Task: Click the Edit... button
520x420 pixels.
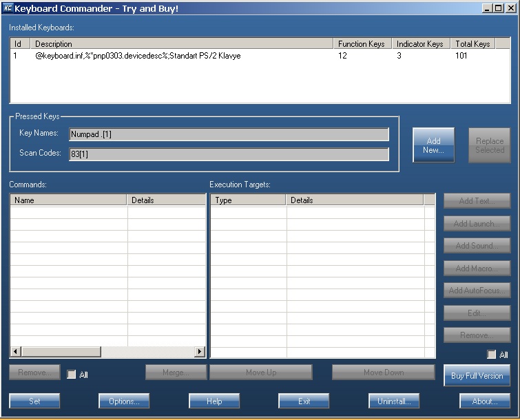Action: (x=477, y=313)
